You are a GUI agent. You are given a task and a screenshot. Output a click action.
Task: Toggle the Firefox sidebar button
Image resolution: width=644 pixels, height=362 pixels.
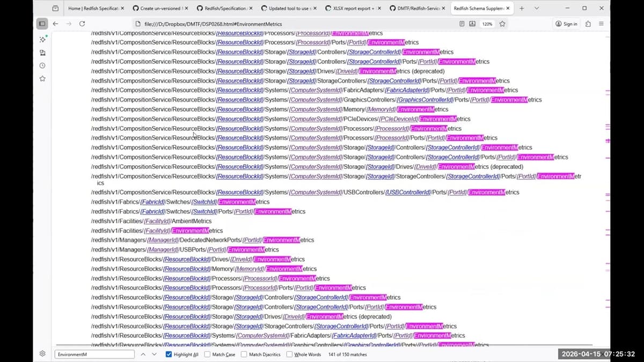[42, 24]
